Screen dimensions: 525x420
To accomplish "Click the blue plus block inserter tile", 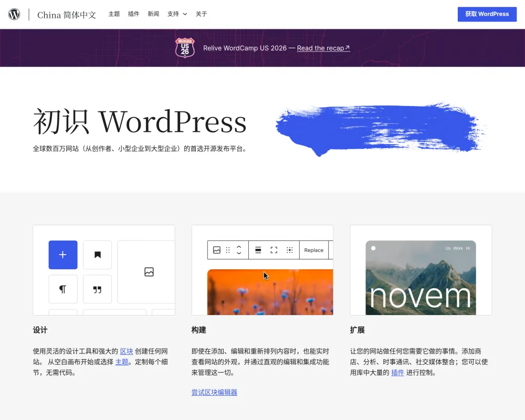I will tap(63, 255).
